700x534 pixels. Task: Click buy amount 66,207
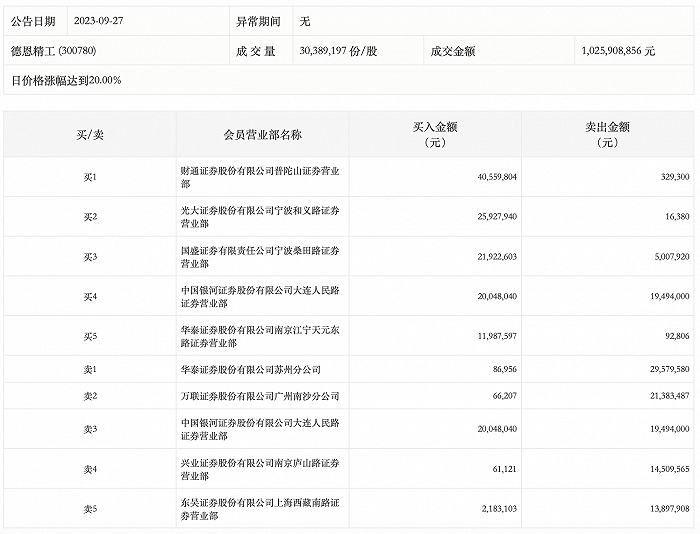[505, 396]
